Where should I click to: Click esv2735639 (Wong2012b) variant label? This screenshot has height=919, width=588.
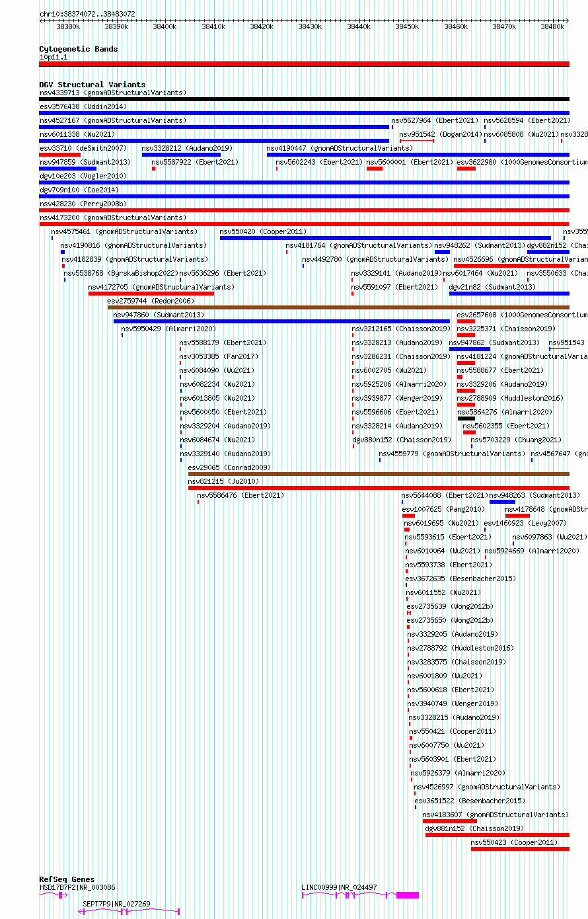pyautogui.click(x=450, y=606)
